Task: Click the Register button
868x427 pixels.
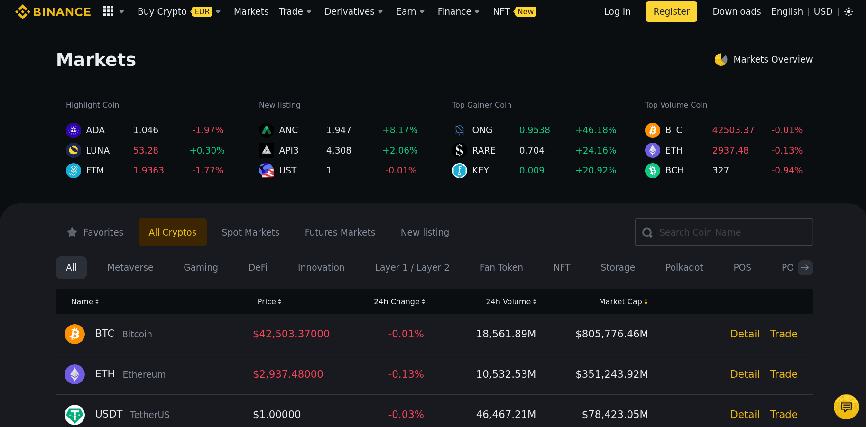Action: click(x=672, y=11)
